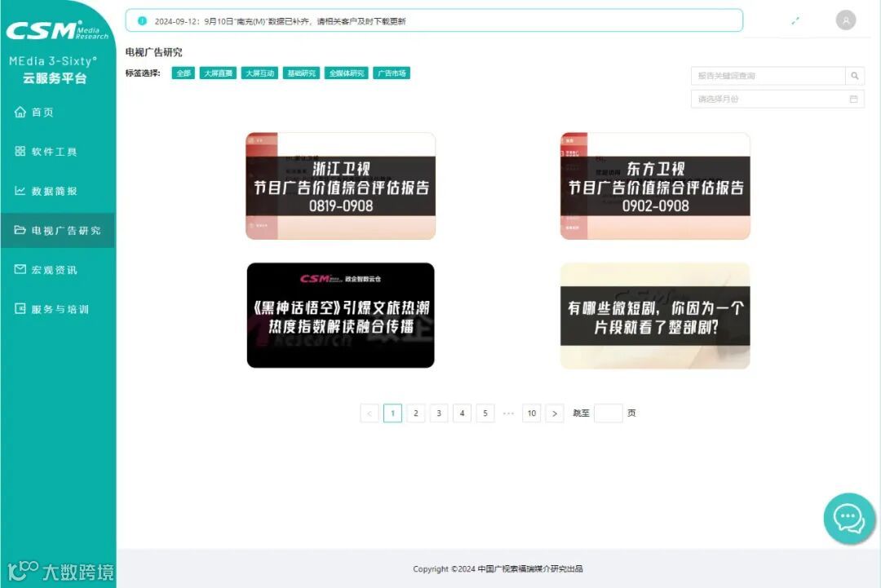Screen dimensions: 881x588
Task: Click the CSM Media Research logo
Action: (x=57, y=29)
